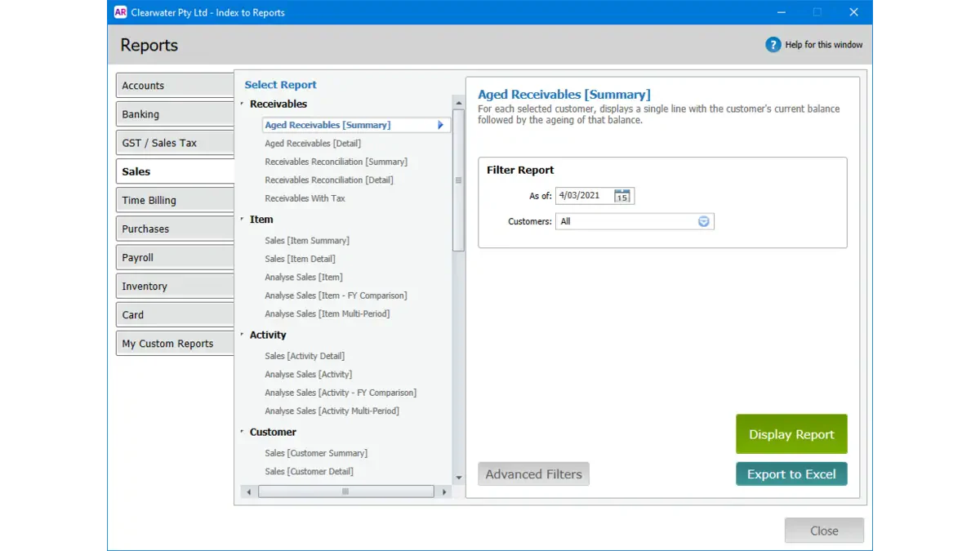This screenshot has height=551, width=980.
Task: Click report list scroll down arrow
Action: point(459,478)
